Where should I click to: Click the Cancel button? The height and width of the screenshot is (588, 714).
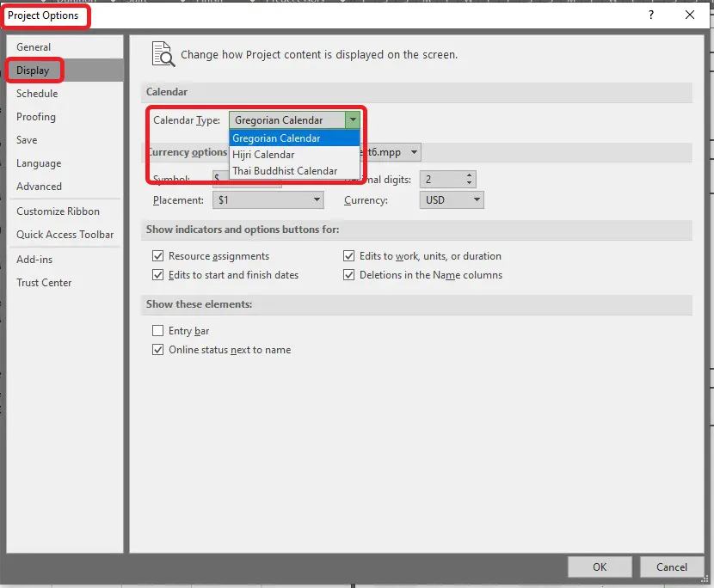[671, 567]
